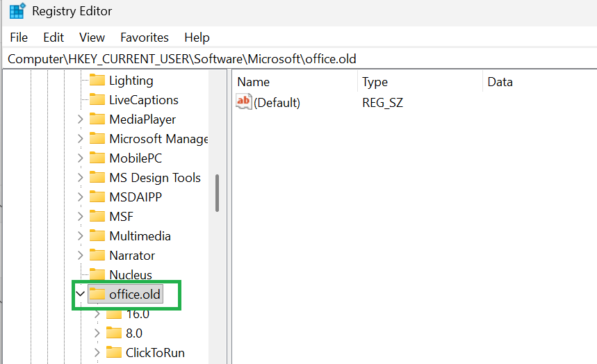This screenshot has width=597, height=364.
Task: Select the MS Design Tools key label
Action: pyautogui.click(x=155, y=178)
